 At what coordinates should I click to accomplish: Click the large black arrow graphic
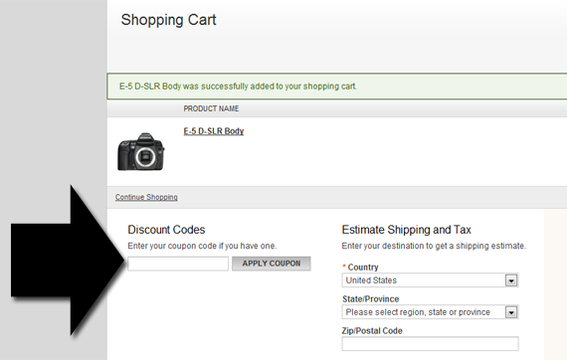(x=67, y=260)
